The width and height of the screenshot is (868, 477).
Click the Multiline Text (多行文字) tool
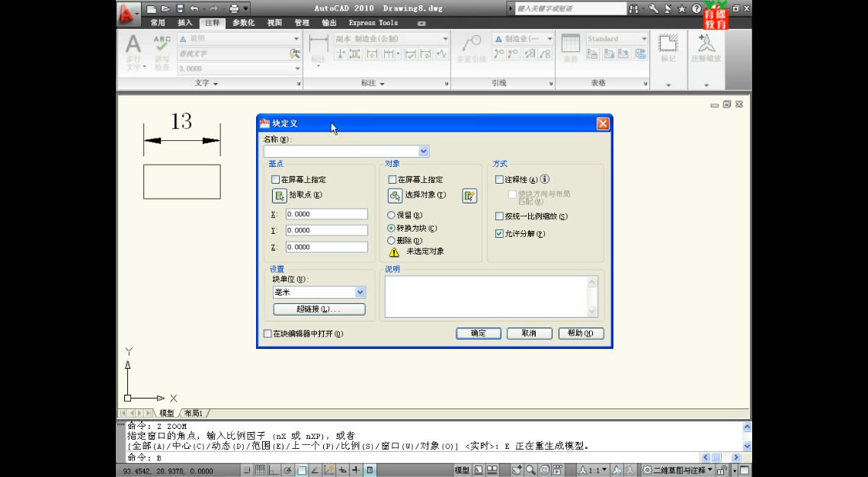click(133, 52)
